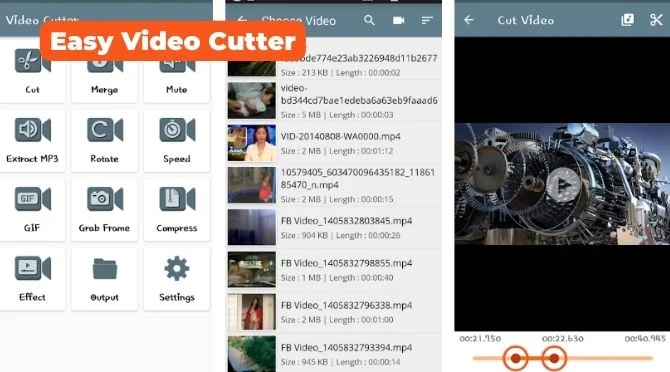Viewport: 670px width, 372px height.
Task: Open the Effect tool
Action: [32, 279]
